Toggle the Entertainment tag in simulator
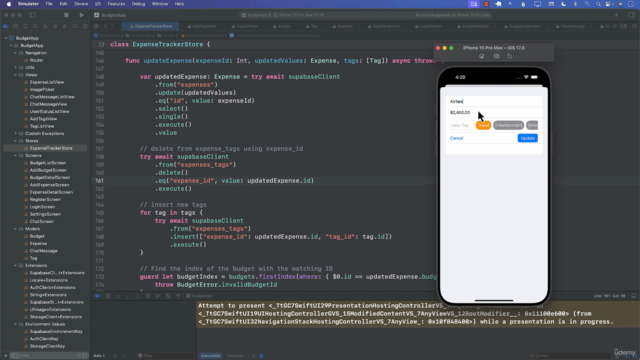Viewport: 640px width, 360px height. coord(508,125)
